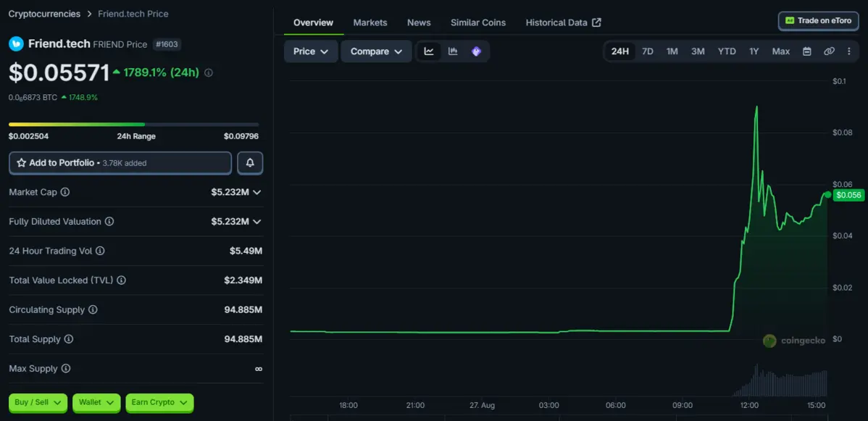Copy chart link via chain icon

pos(829,51)
